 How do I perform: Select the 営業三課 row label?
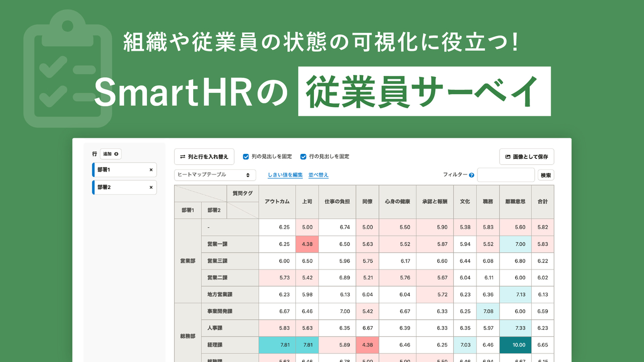230,261
